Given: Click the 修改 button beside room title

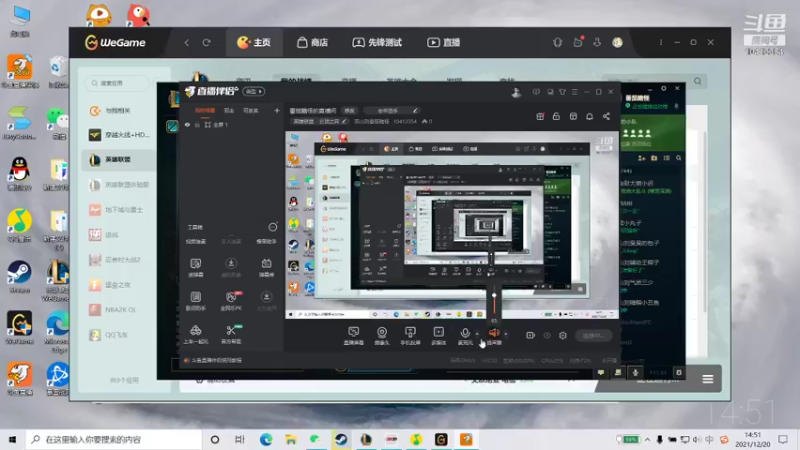Looking at the screenshot, I should click(349, 110).
